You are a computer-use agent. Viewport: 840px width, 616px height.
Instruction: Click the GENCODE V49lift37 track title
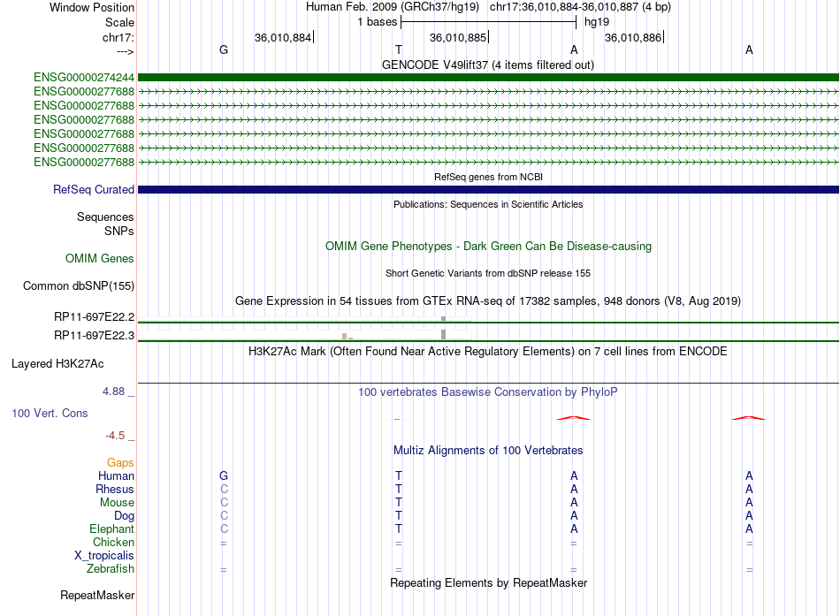(488, 65)
